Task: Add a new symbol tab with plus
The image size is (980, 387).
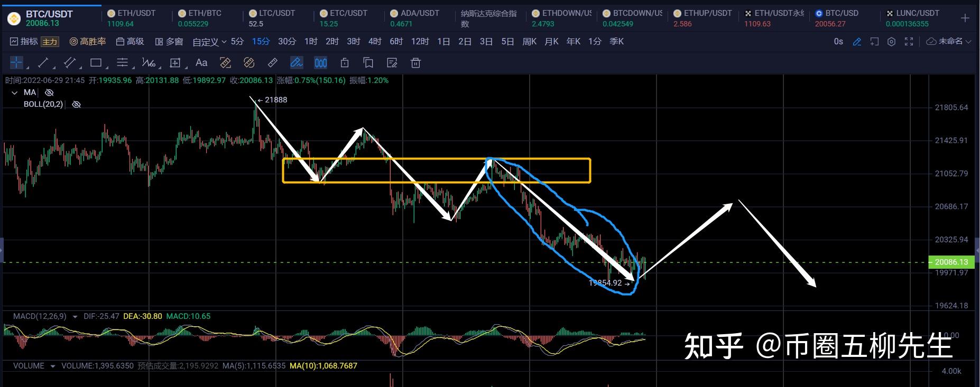Action: point(965,18)
